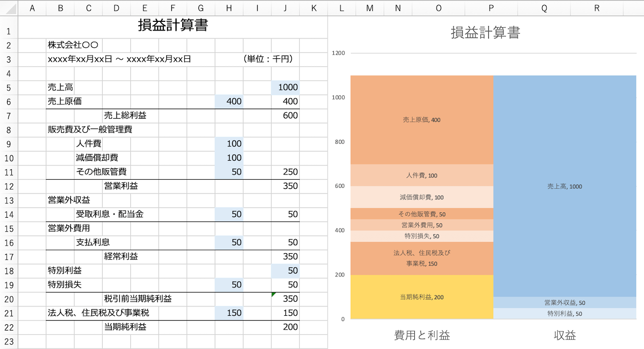Select the 受取利息・配当金 label cell
Screen dimensions: 644x349
tap(109, 214)
